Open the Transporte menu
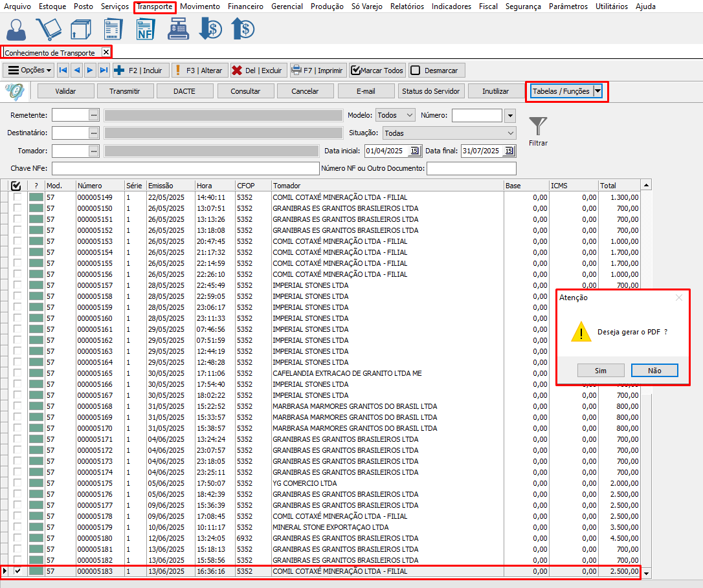 [155, 6]
